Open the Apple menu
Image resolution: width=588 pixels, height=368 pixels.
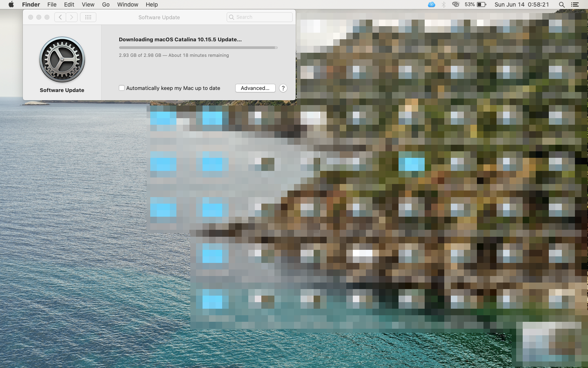point(11,4)
